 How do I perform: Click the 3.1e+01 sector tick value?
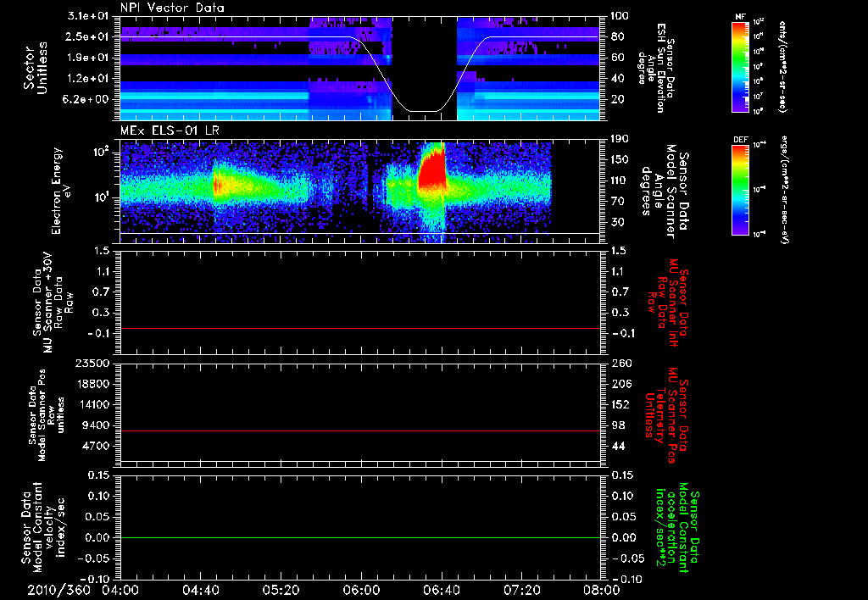click(90, 16)
